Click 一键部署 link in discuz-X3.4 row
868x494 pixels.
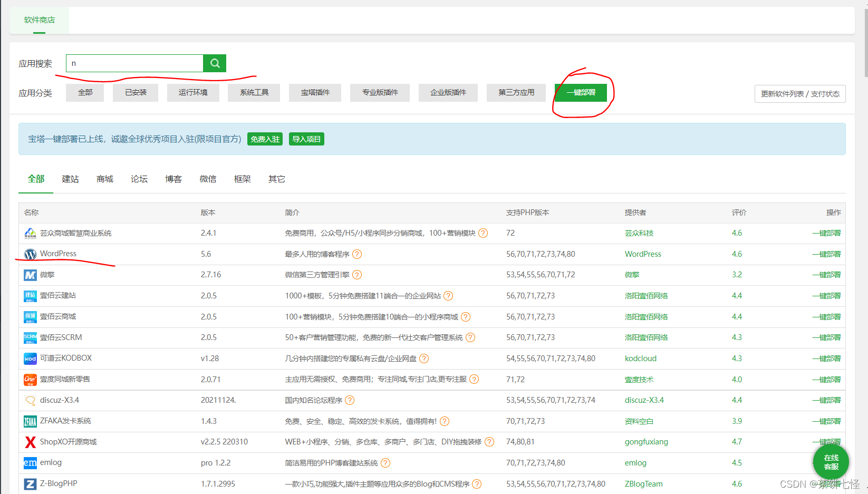(826, 400)
